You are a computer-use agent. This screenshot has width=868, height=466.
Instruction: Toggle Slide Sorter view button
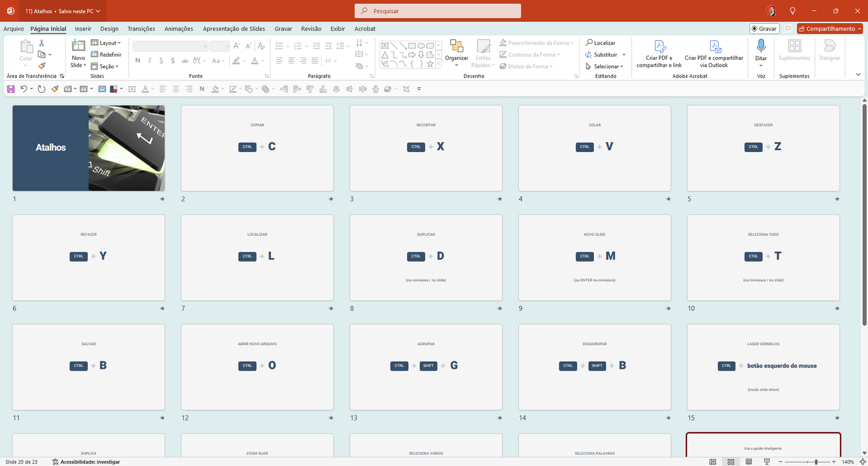pyautogui.click(x=731, y=462)
